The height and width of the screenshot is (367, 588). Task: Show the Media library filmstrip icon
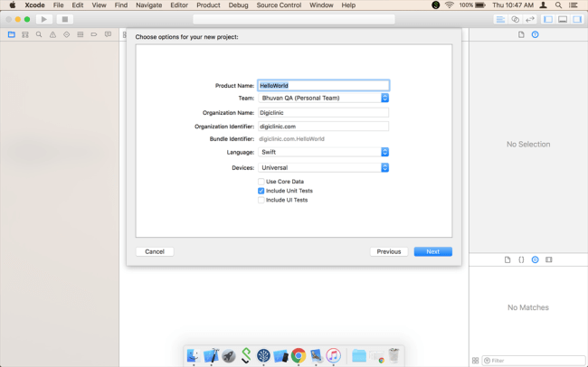click(x=549, y=259)
